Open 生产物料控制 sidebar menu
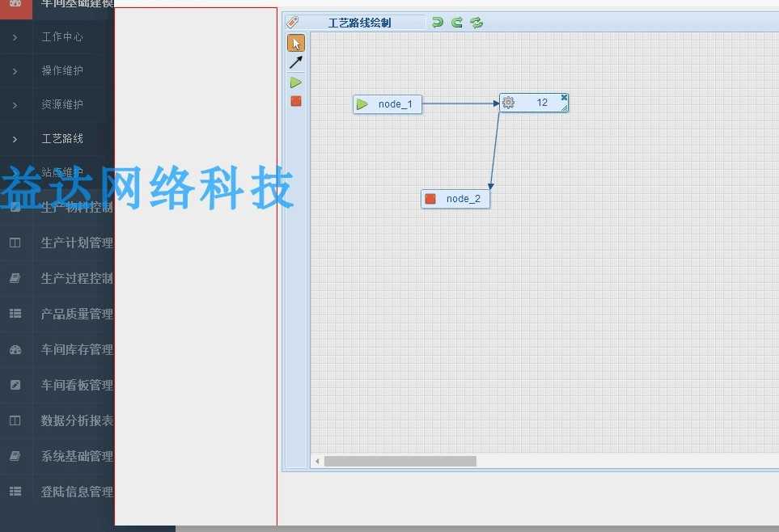The height and width of the screenshot is (532, 779). click(x=78, y=207)
